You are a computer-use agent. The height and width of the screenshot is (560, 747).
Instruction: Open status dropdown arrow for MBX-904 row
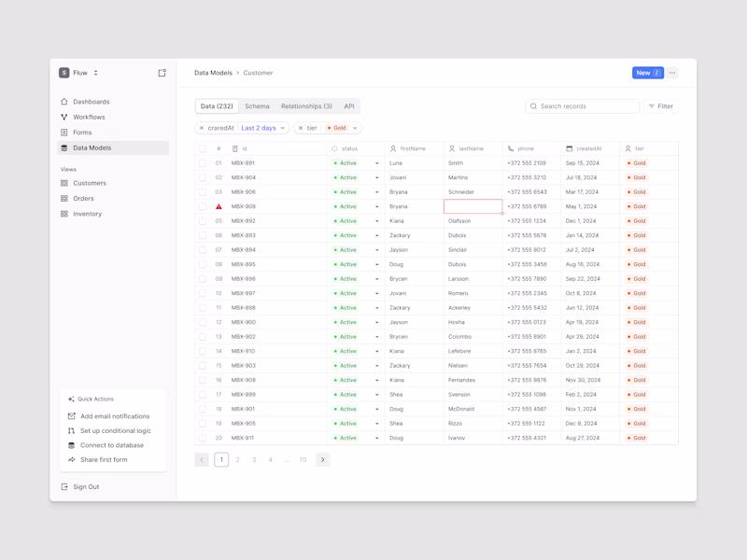pyautogui.click(x=377, y=177)
